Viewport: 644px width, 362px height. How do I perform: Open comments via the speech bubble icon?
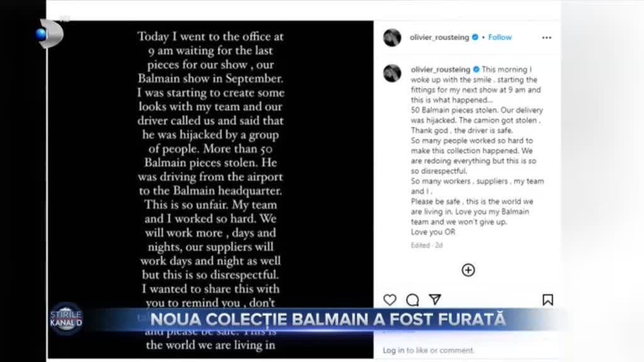413,300
